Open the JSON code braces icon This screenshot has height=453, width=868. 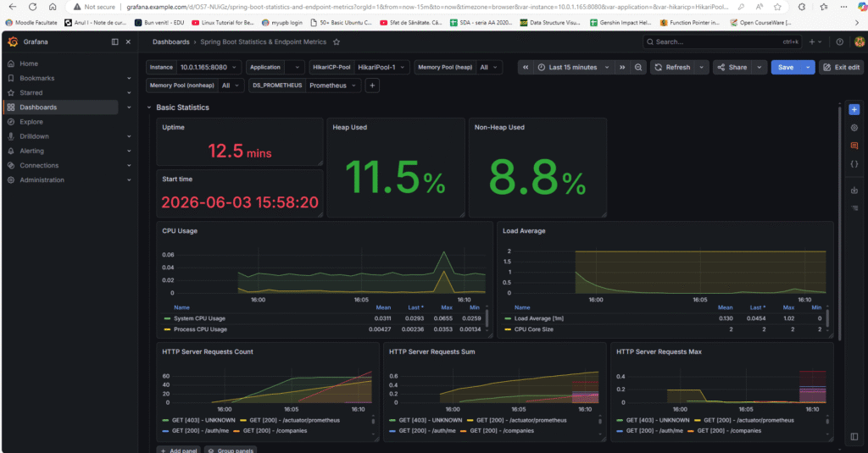tap(854, 164)
